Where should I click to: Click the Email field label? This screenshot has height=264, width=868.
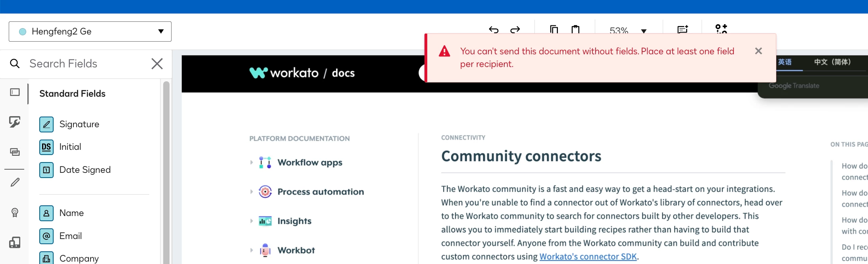pos(71,236)
